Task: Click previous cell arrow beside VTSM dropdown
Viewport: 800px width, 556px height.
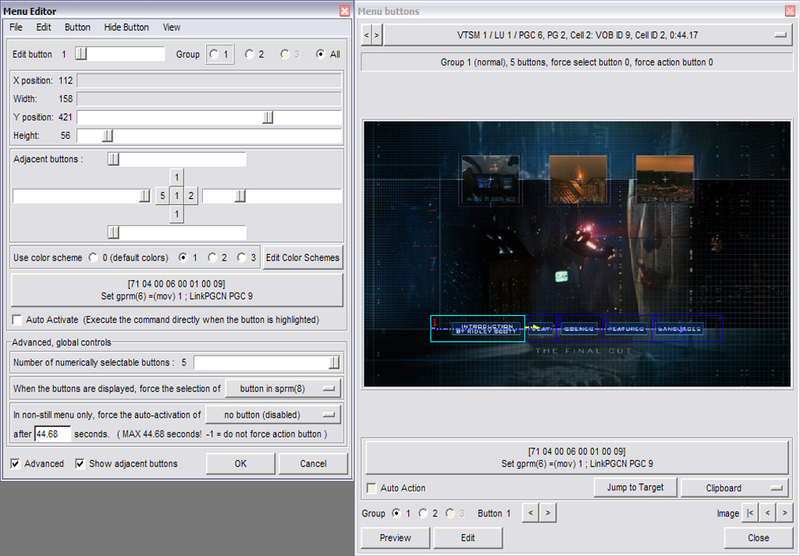Action: point(366,35)
